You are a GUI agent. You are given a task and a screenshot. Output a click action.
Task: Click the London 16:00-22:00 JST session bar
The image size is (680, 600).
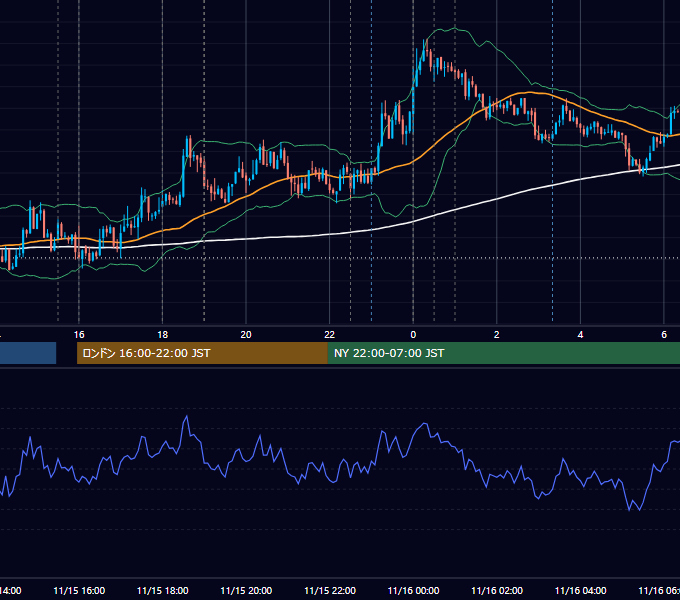[x=202, y=353]
